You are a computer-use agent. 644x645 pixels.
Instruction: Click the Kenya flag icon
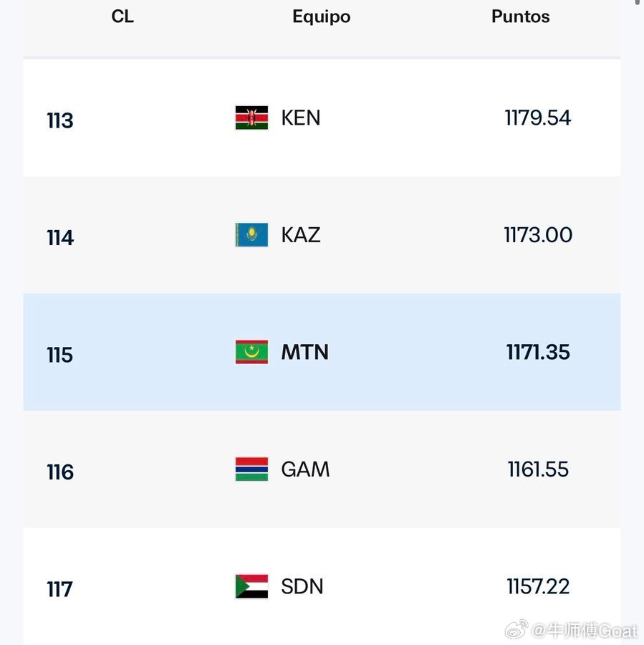251,118
